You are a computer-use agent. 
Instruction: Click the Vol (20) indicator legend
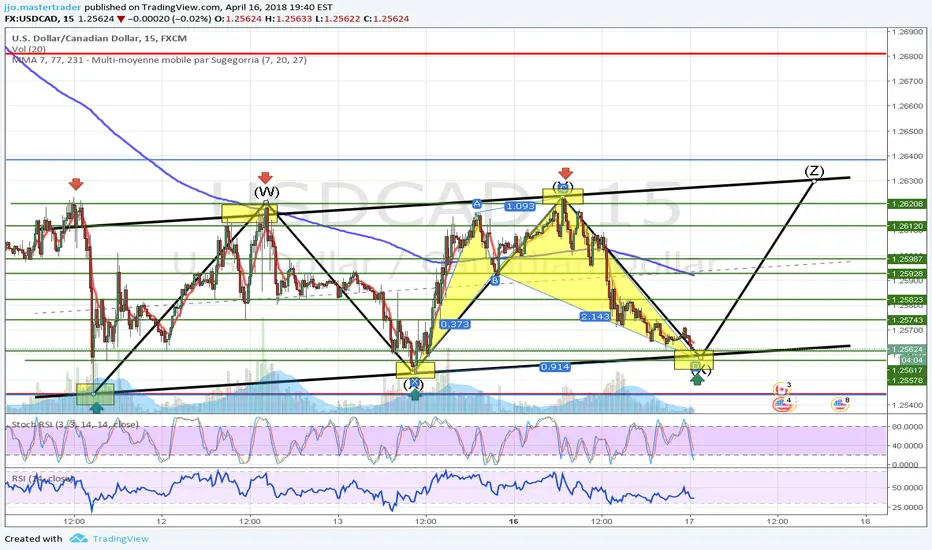click(29, 49)
